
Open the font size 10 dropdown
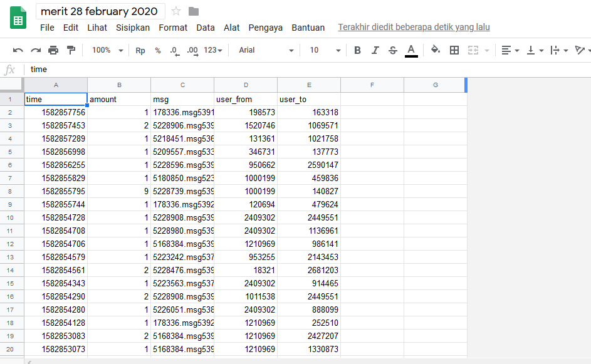click(325, 50)
